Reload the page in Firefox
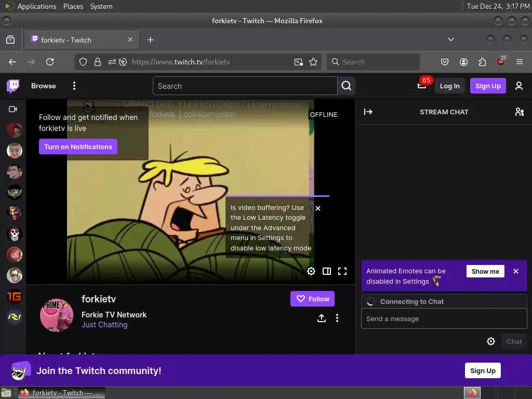 (x=50, y=62)
